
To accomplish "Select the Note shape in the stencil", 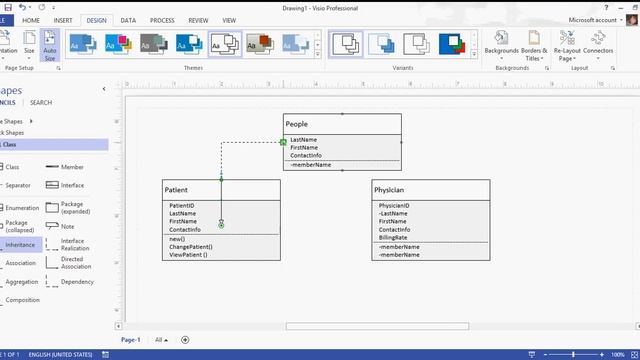I will pyautogui.click(x=60, y=226).
